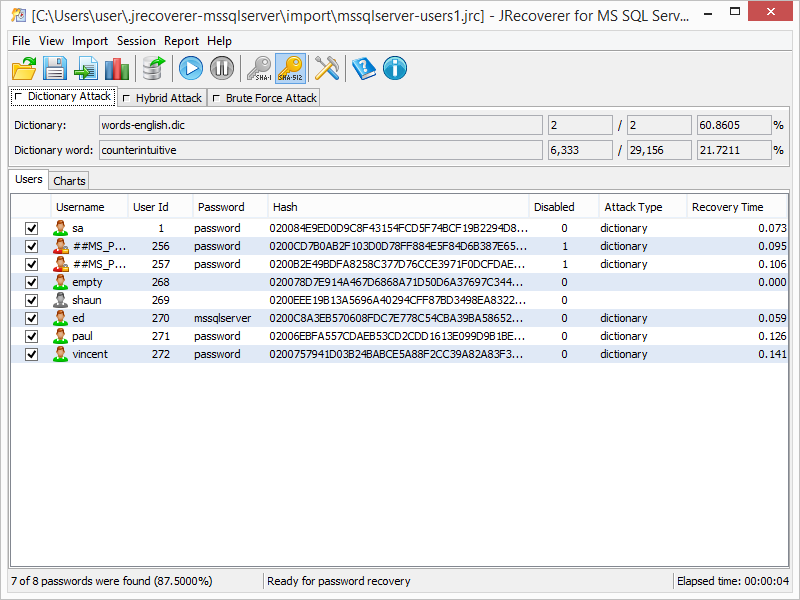Uncheck the checkbox for user paul
The image size is (800, 600).
click(x=32, y=336)
